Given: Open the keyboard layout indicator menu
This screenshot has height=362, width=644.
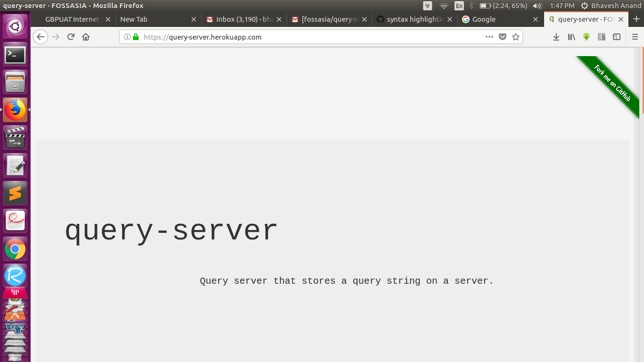Looking at the screenshot, I should [459, 6].
